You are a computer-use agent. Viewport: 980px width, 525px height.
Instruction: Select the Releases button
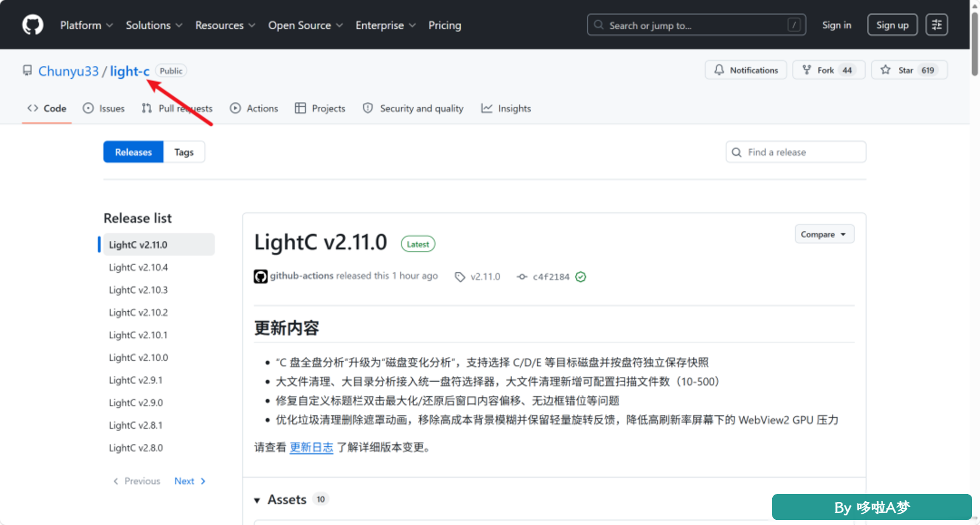pos(133,152)
